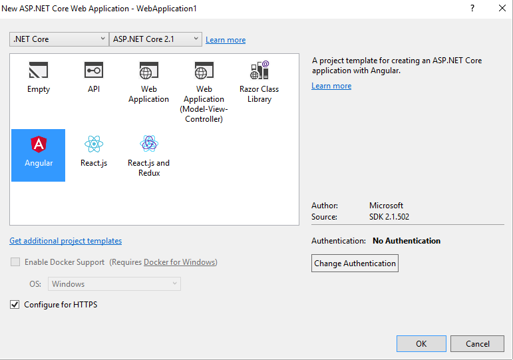
Task: Choose the API project template
Action: pyautogui.click(x=94, y=78)
